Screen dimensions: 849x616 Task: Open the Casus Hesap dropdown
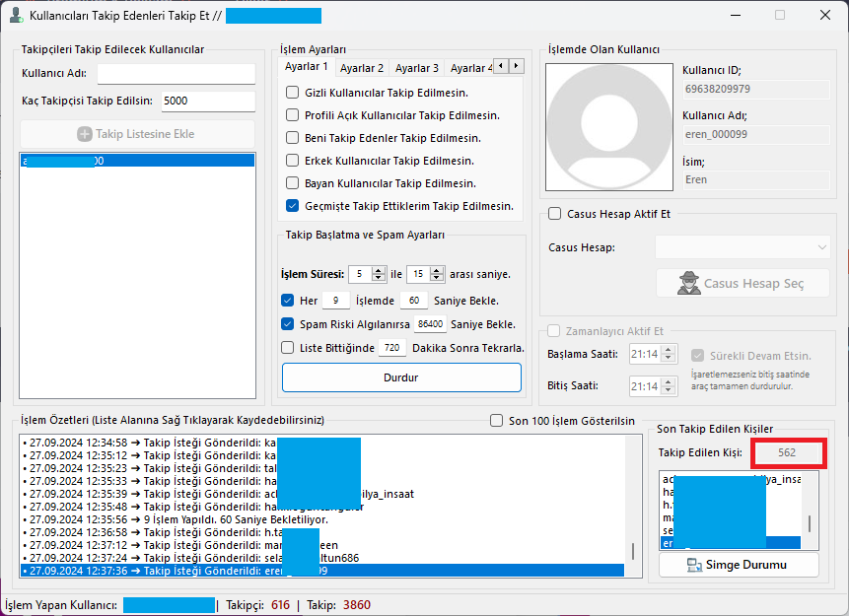[743, 247]
